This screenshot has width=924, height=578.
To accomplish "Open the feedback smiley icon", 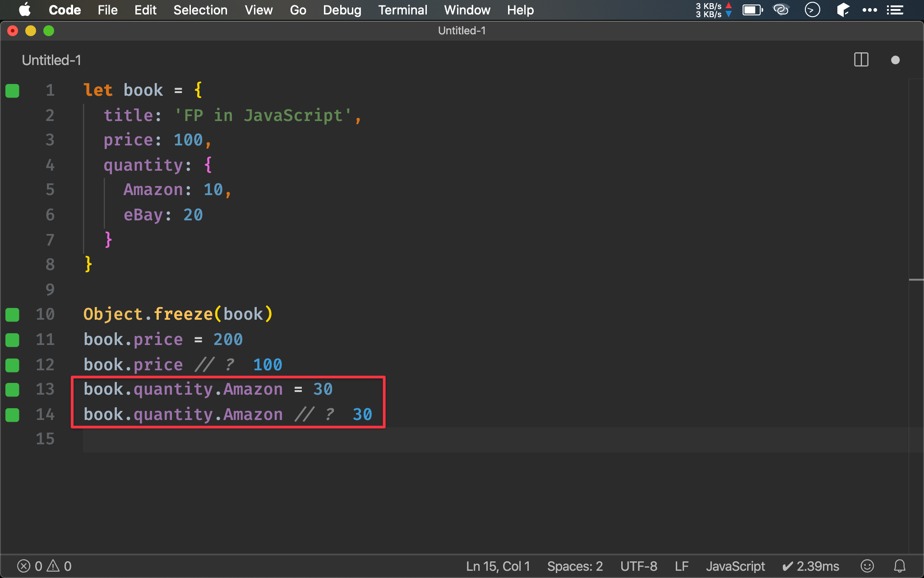I will pyautogui.click(x=867, y=566).
